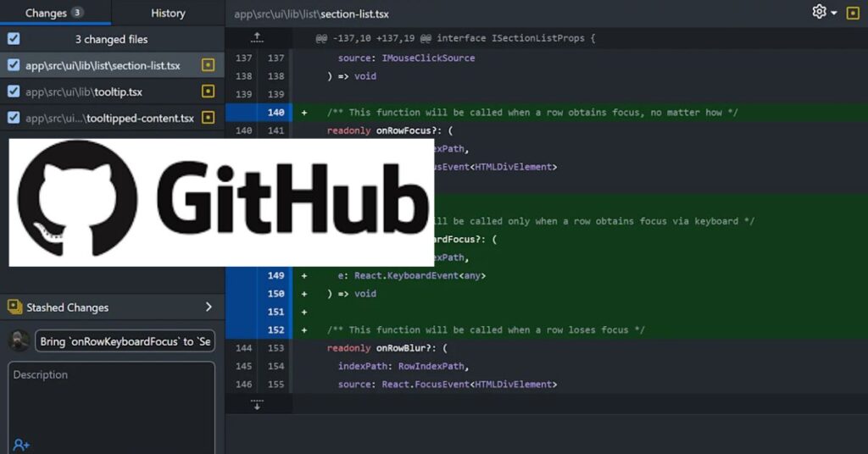
Task: Open the History tab
Action: pyautogui.click(x=169, y=13)
